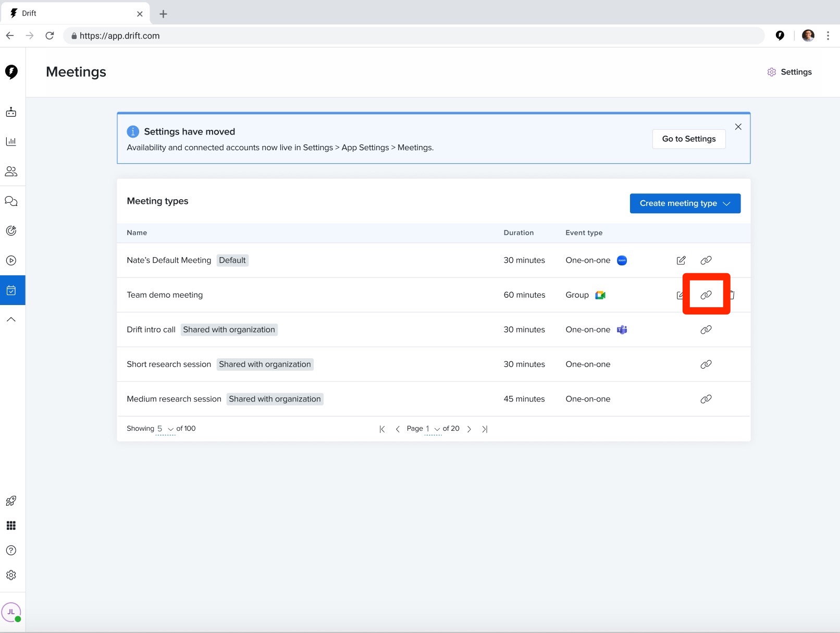
Task: Open the browser profile picture
Action: 808,35
